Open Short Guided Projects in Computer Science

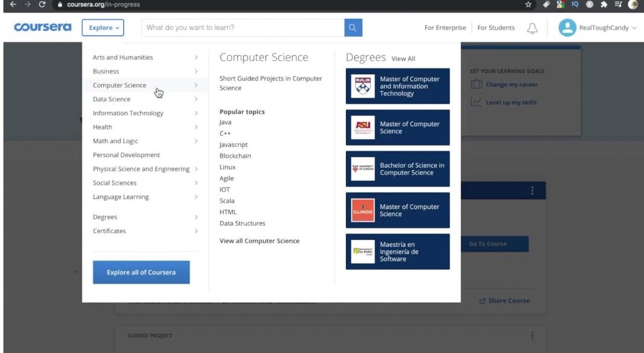(270, 84)
